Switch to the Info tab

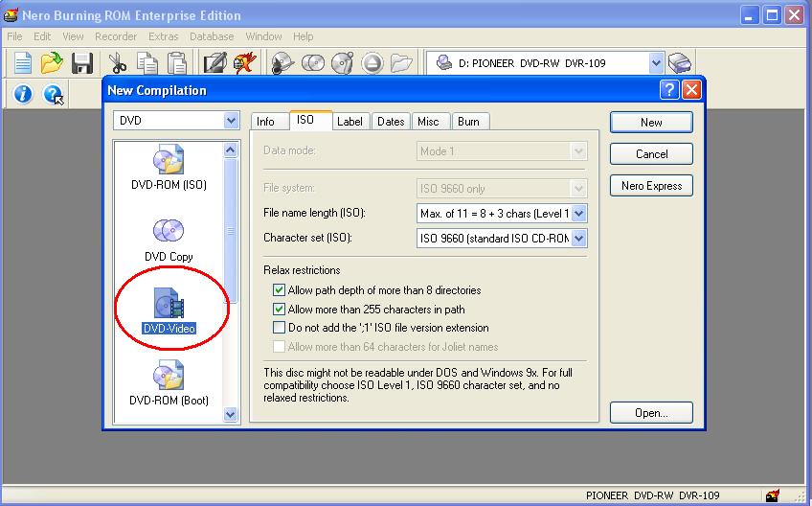click(x=270, y=122)
